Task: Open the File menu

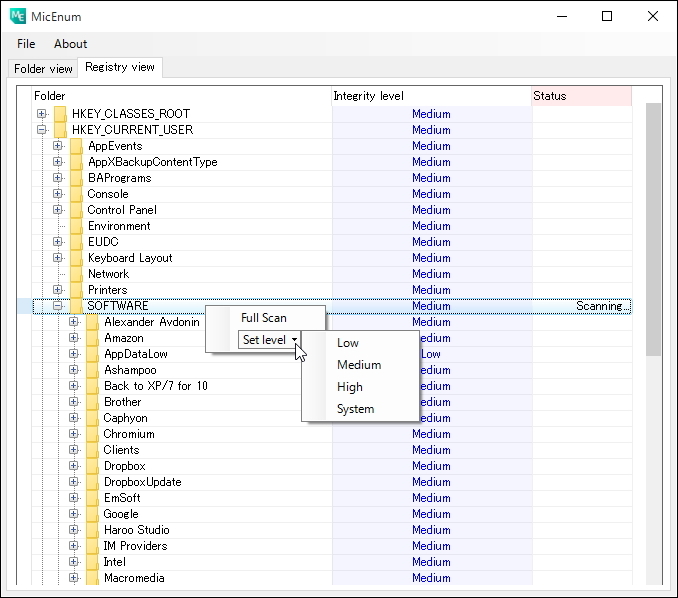Action: [x=26, y=44]
